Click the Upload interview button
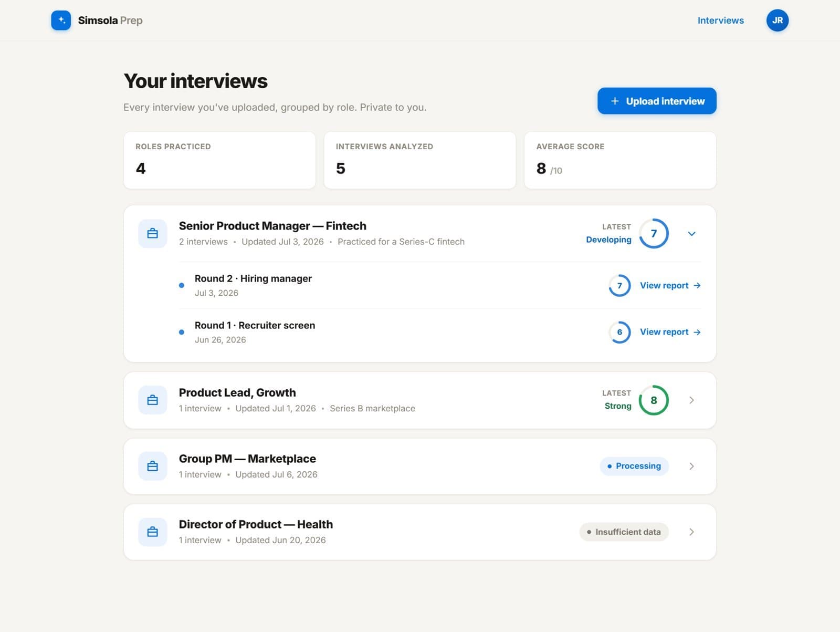Image resolution: width=840 pixels, height=632 pixels. tap(657, 101)
